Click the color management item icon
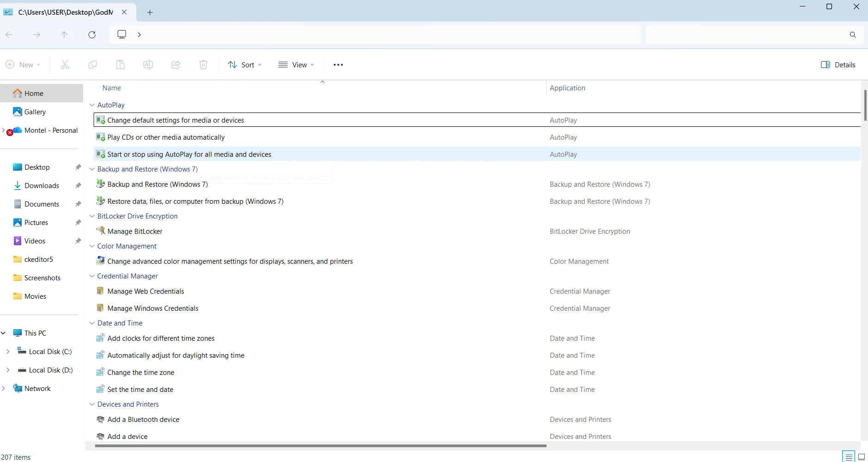 point(100,261)
